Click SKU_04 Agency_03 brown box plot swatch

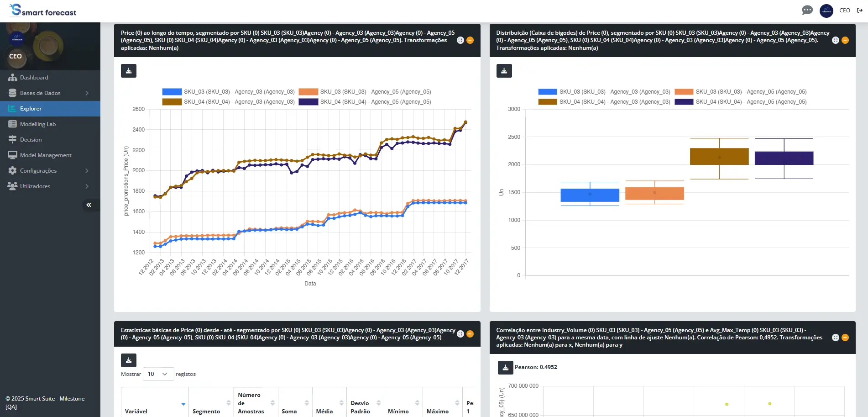click(x=547, y=102)
